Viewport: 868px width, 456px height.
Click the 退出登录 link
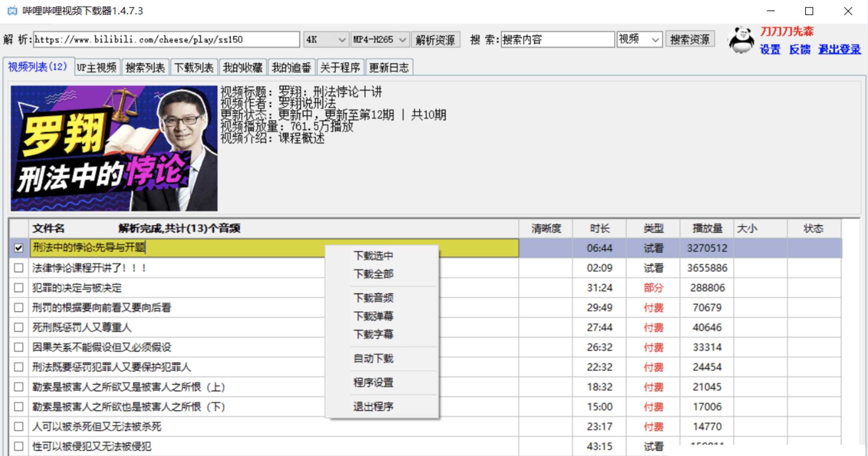(x=839, y=49)
